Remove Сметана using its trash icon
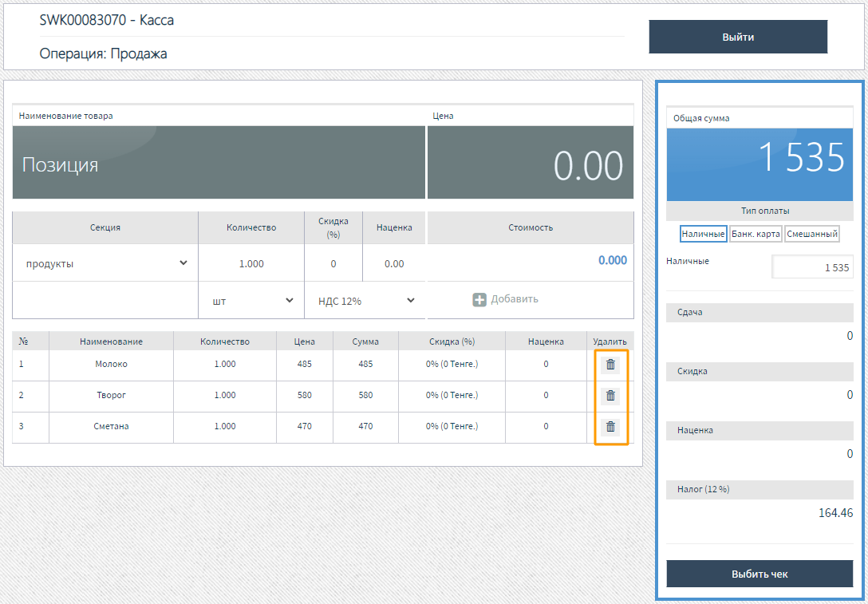The height and width of the screenshot is (604, 868). [x=610, y=426]
